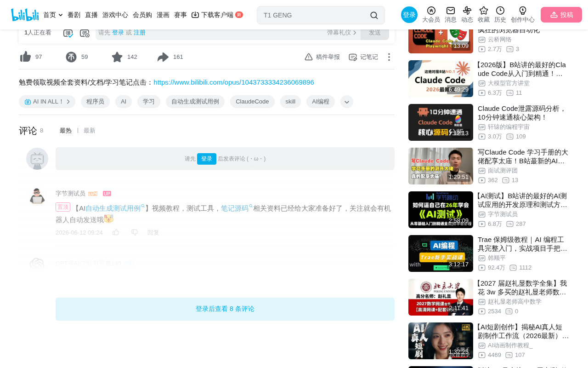Open uploader 韩顺平

pyautogui.click(x=497, y=258)
